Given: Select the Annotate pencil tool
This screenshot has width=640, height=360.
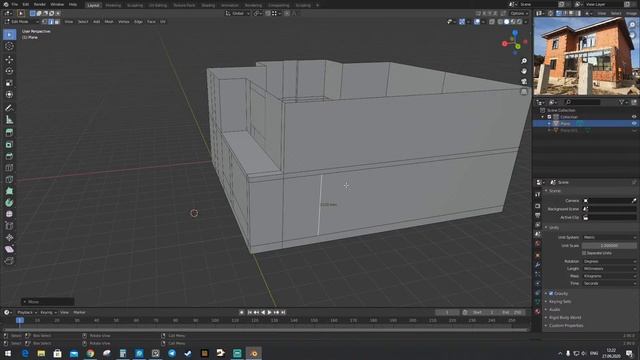Looking at the screenshot, I should [x=9, y=108].
